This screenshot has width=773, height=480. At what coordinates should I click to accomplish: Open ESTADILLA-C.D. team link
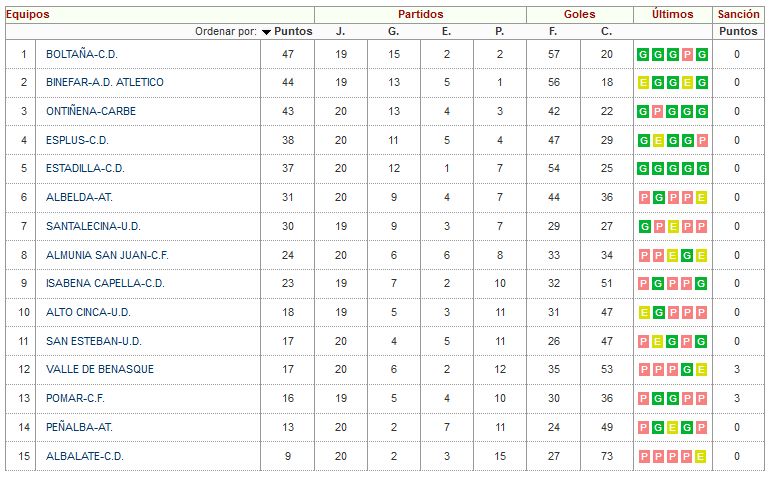(85, 169)
